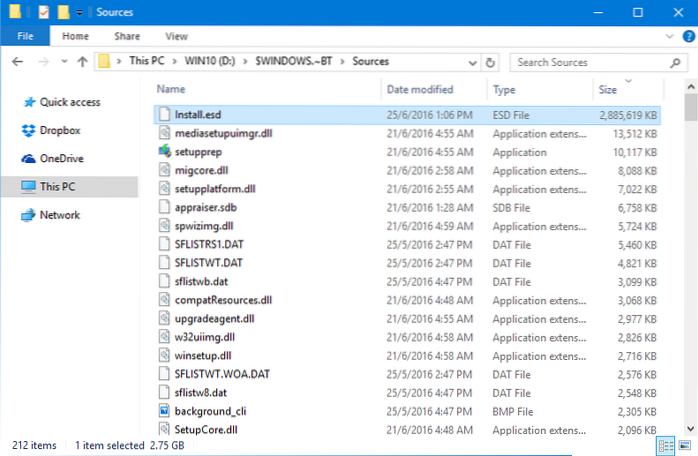Switch to the Share ribbon tab

tap(127, 36)
